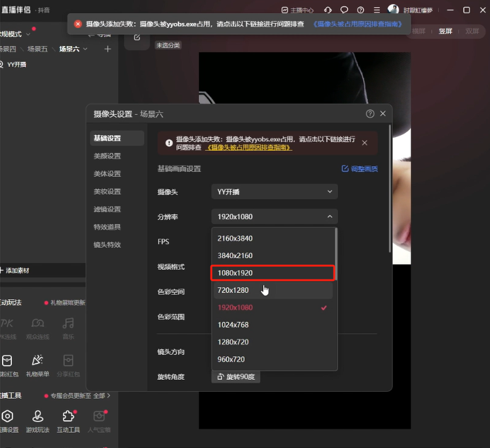Select 1080x1920 resolution option
490x448 pixels.
click(273, 273)
